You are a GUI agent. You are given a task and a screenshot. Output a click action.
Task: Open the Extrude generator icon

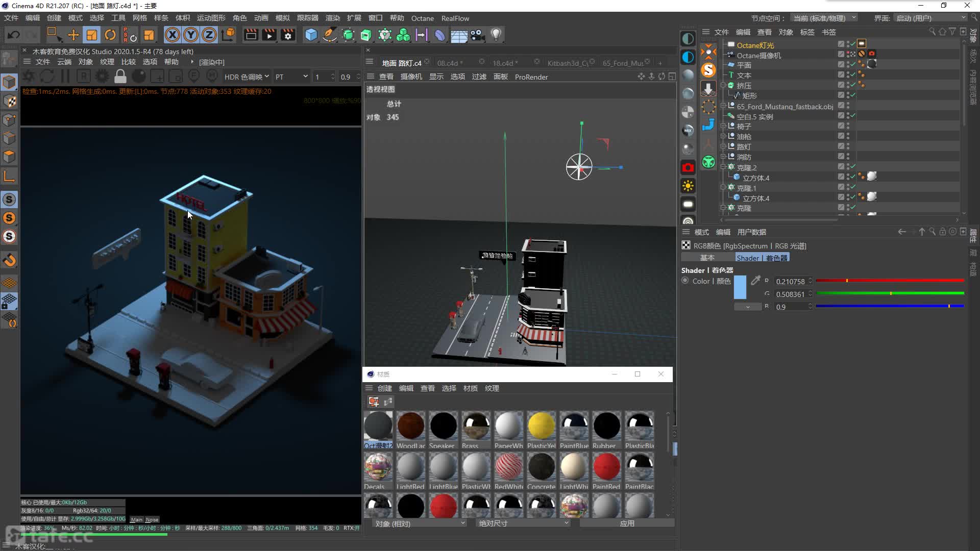point(366,35)
